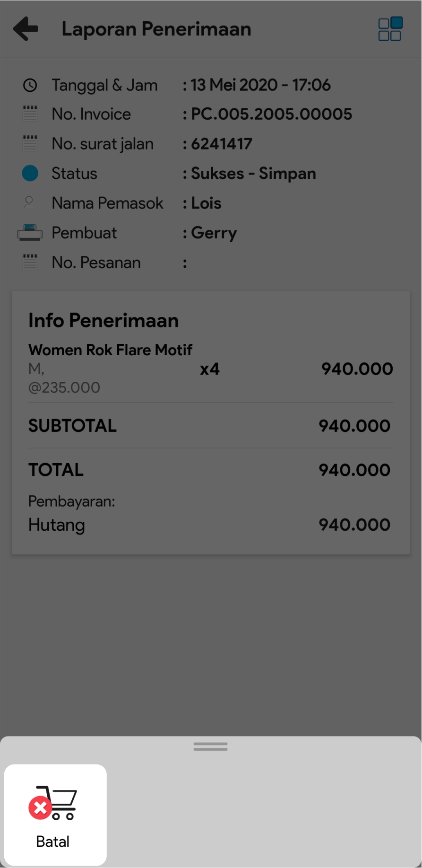This screenshot has width=422, height=868.
Task: Tap the Sukses - Simpan status text
Action: tap(253, 174)
